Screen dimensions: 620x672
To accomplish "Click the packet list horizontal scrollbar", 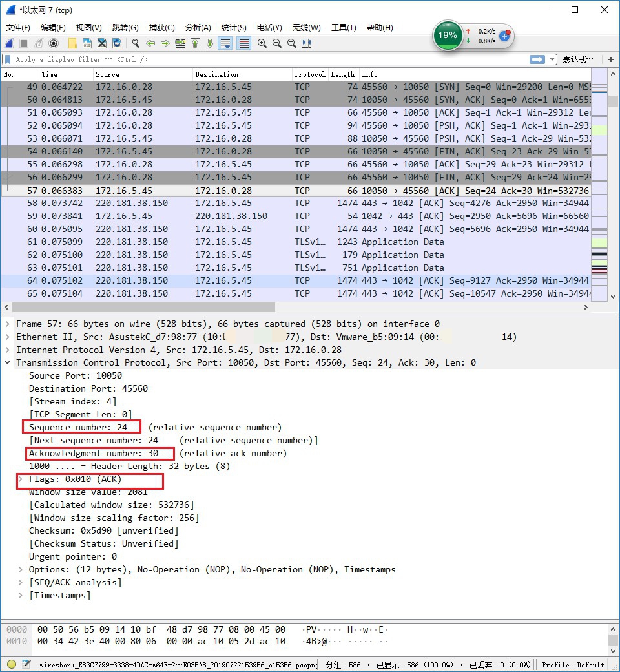I will 142,307.
